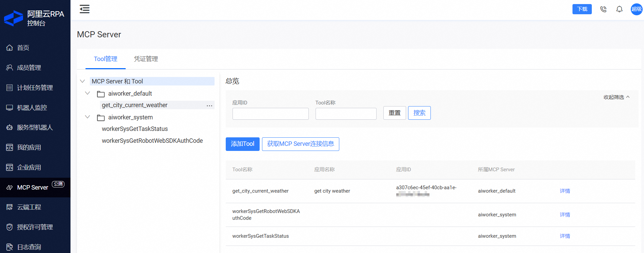Click the blue 下载 button

tap(582, 9)
